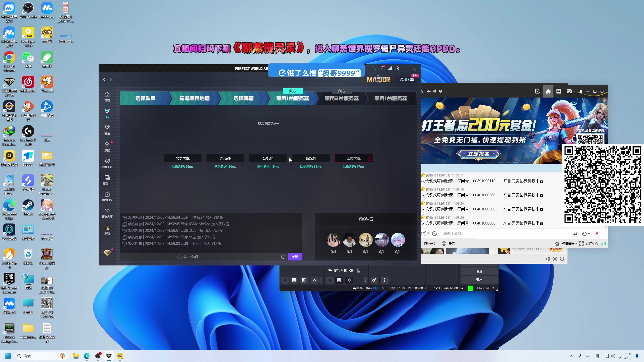Click the signal bars icon in Perfect World title bar
Image resolution: width=644 pixels, height=362 pixels.
[390, 68]
